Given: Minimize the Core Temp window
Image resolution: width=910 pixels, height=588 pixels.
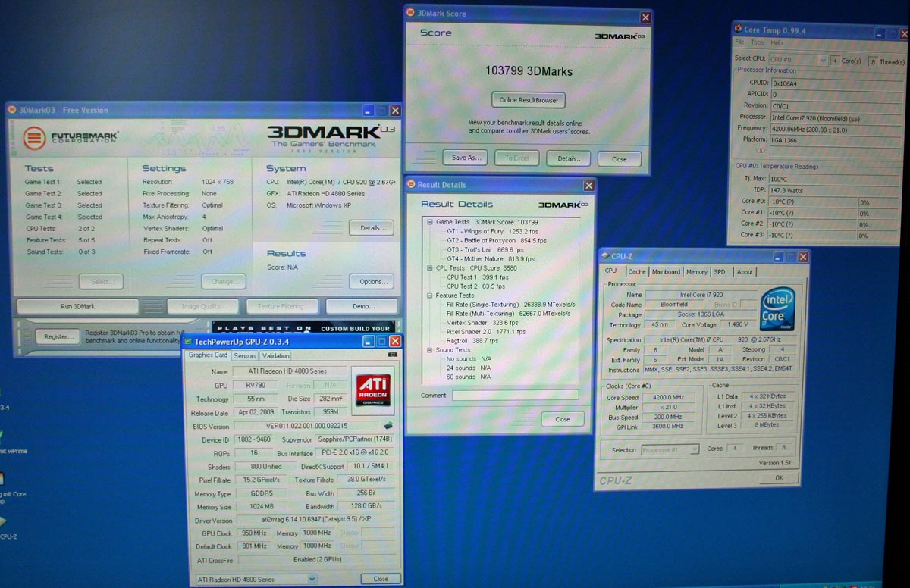Looking at the screenshot, I should 879,33.
